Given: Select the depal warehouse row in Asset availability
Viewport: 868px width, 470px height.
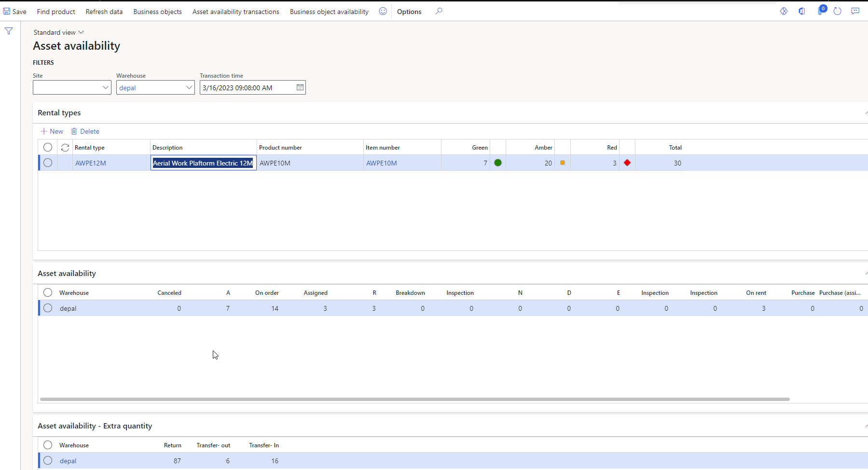Looking at the screenshot, I should point(47,308).
